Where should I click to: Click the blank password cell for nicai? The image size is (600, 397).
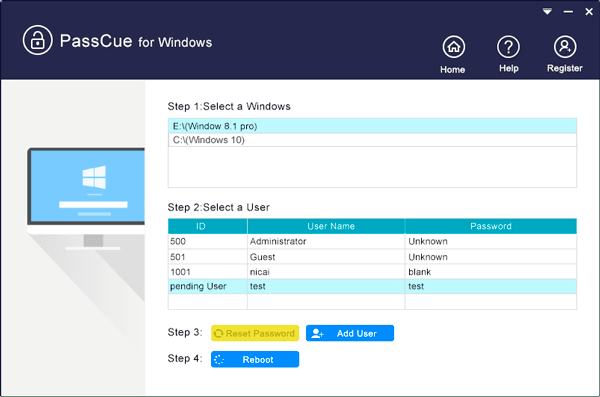[491, 272]
